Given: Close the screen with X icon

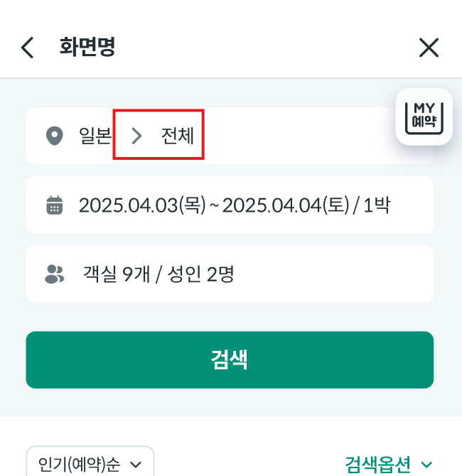Looking at the screenshot, I should (429, 48).
